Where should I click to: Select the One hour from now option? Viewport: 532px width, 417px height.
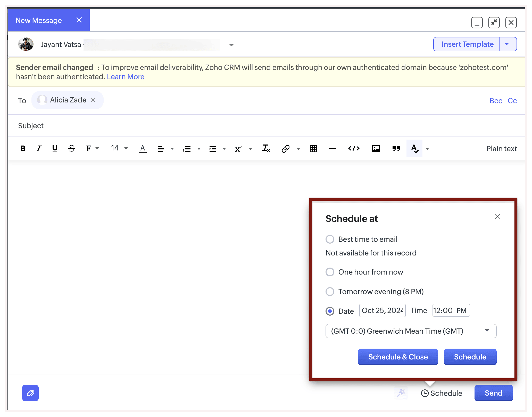click(x=330, y=272)
